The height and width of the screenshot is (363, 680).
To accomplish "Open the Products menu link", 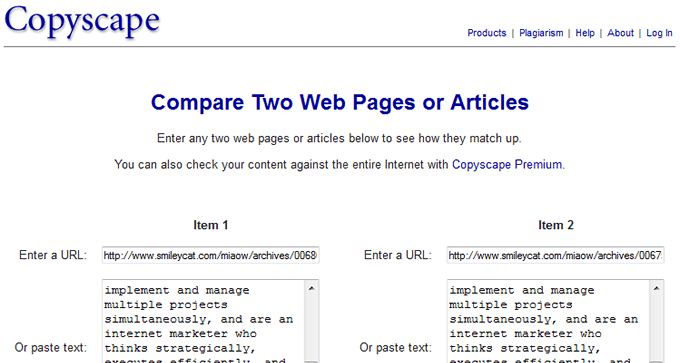I will (487, 33).
